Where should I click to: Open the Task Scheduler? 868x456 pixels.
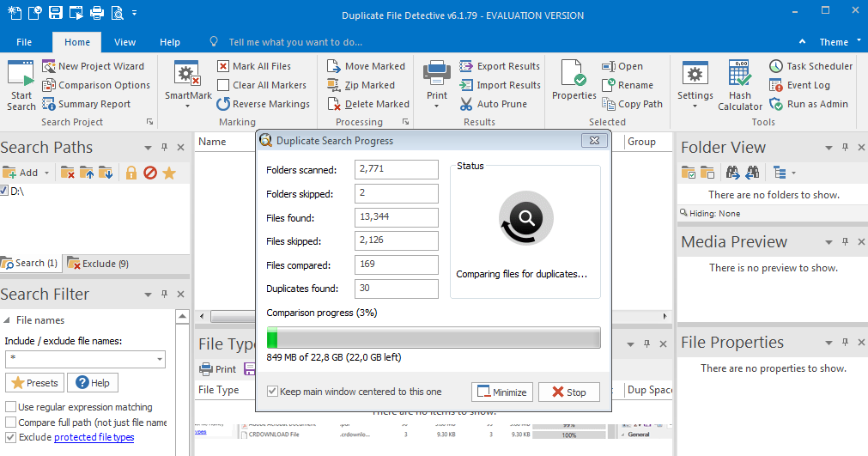click(x=811, y=66)
